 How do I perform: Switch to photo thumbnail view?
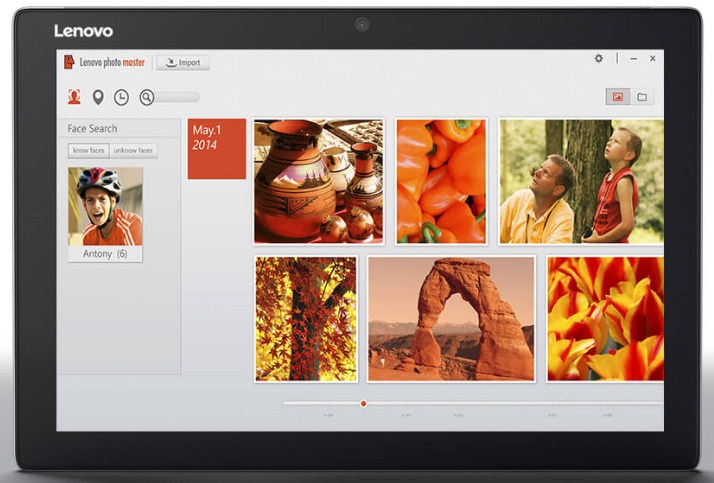point(618,97)
